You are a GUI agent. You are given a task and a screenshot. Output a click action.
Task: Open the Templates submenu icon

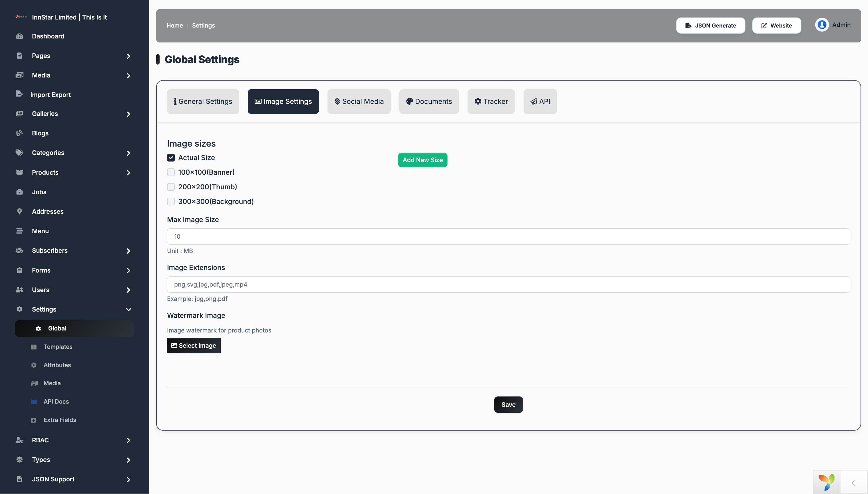[34, 347]
